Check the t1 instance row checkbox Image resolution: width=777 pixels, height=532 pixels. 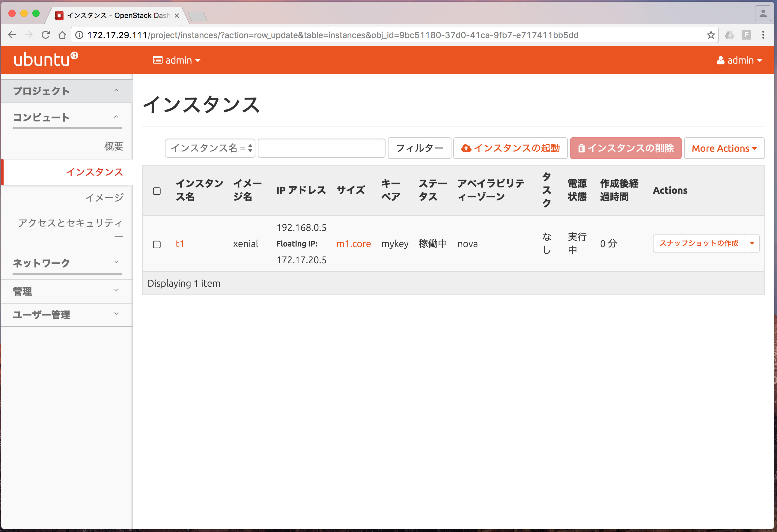coord(157,244)
